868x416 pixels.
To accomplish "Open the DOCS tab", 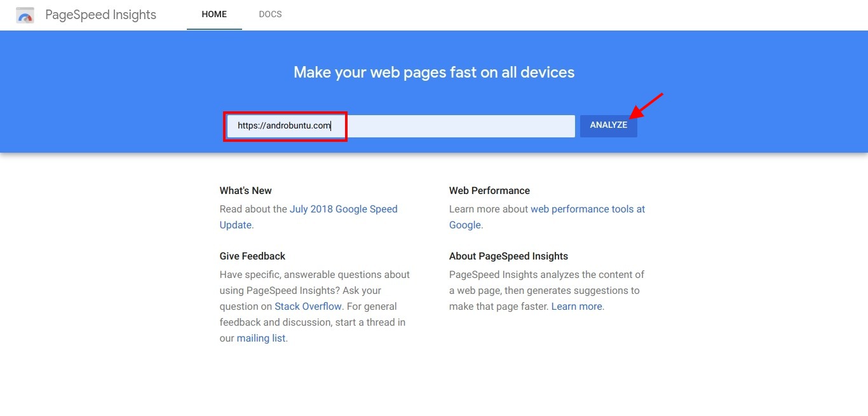I will click(270, 14).
